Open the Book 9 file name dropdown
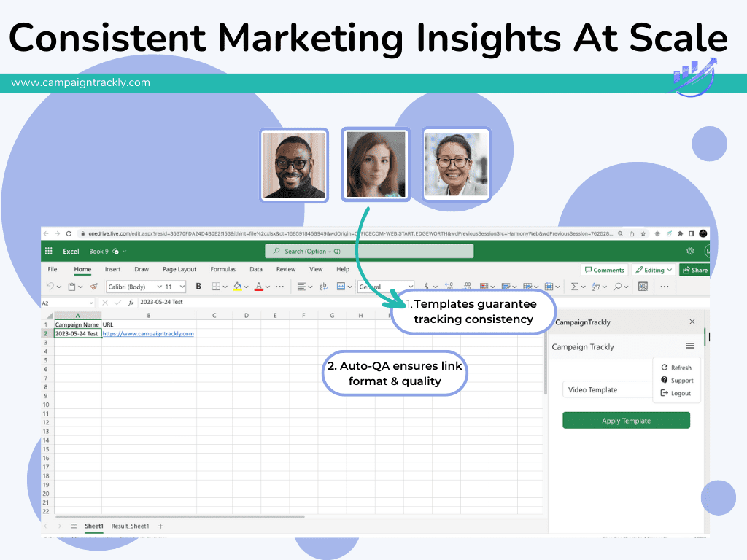The height and width of the screenshot is (560, 747). [x=124, y=252]
